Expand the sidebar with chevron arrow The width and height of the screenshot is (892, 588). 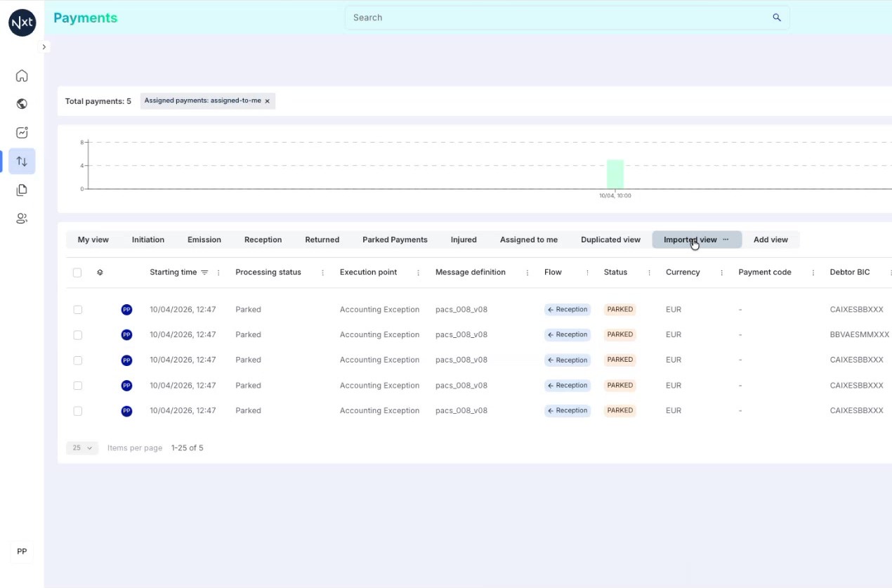coord(44,47)
